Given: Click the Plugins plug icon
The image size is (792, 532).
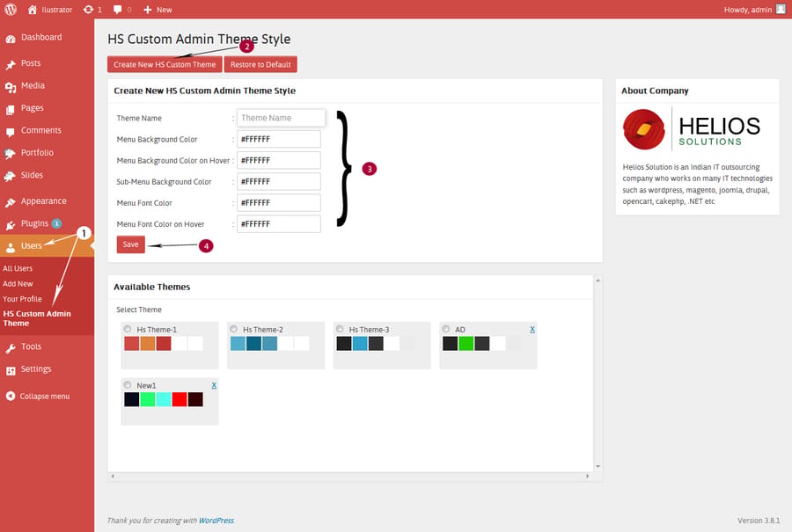Looking at the screenshot, I should click(10, 225).
